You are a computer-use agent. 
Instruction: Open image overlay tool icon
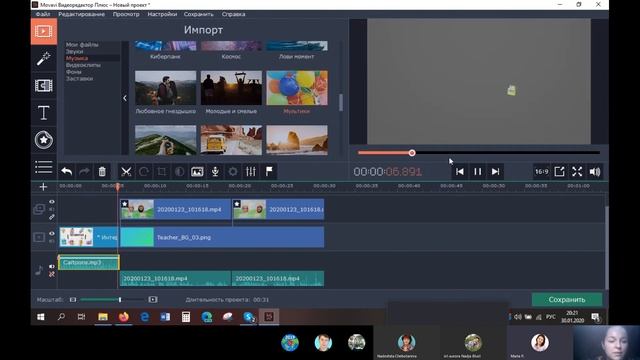pos(197,171)
